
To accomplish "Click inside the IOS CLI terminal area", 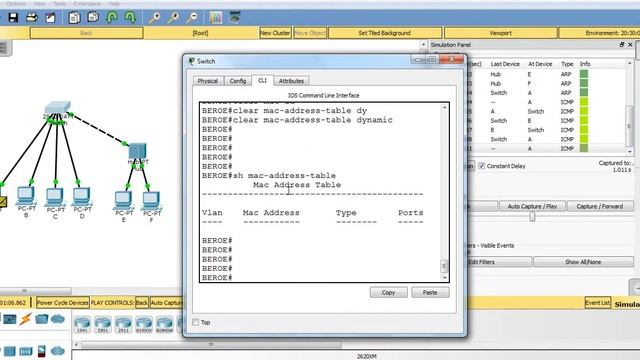I will click(x=320, y=192).
